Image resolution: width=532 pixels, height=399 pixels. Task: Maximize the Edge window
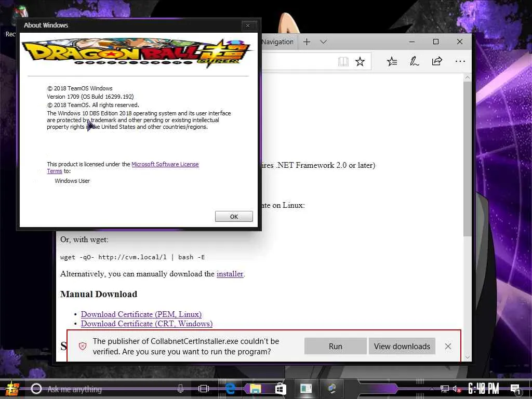tap(436, 42)
